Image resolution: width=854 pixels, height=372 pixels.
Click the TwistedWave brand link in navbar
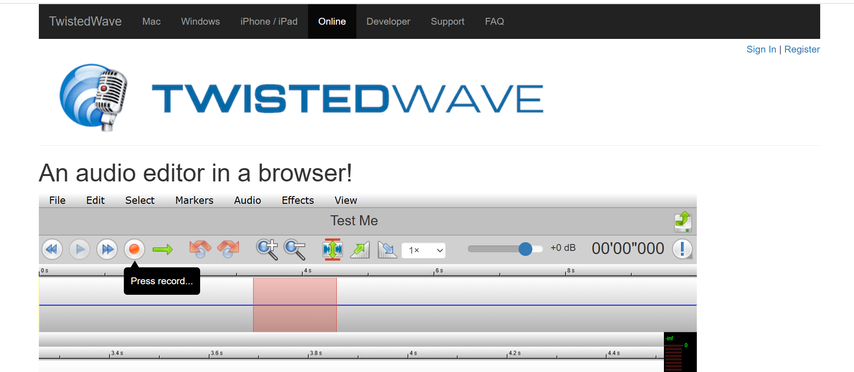(86, 22)
